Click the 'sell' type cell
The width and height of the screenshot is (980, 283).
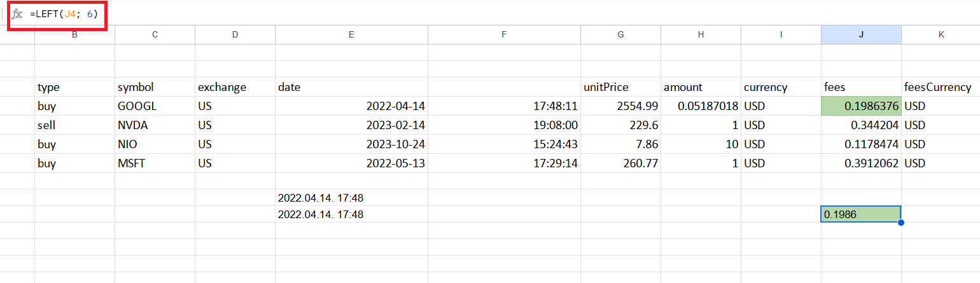click(x=74, y=125)
